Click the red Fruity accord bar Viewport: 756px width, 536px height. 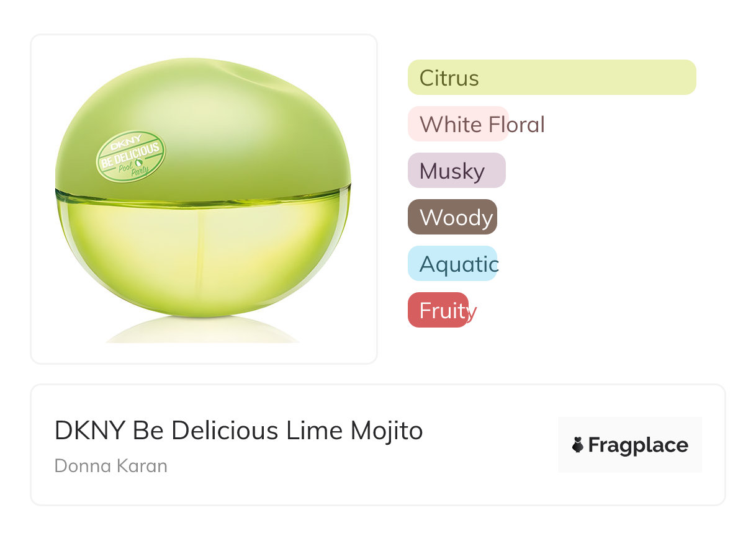(x=438, y=310)
